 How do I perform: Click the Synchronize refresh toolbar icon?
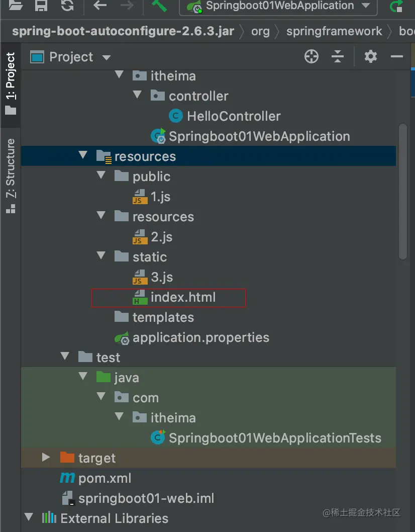[x=67, y=5]
